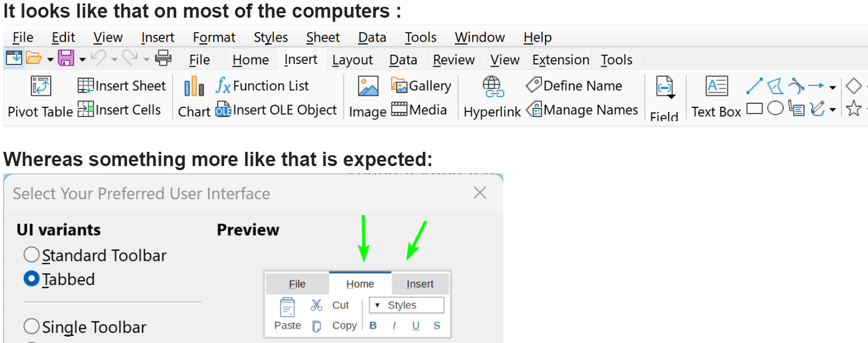Open the Function List
The image size is (868, 343).
pyautogui.click(x=262, y=86)
